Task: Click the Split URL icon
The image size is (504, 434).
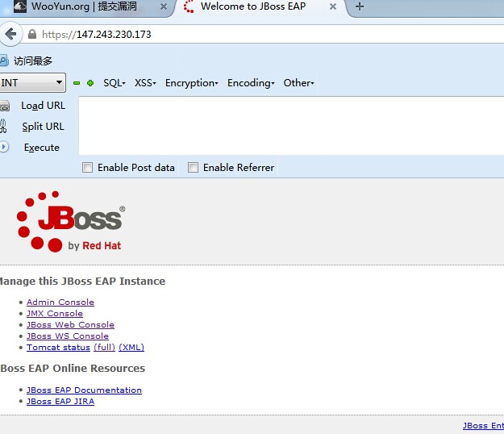Action: pos(3,126)
